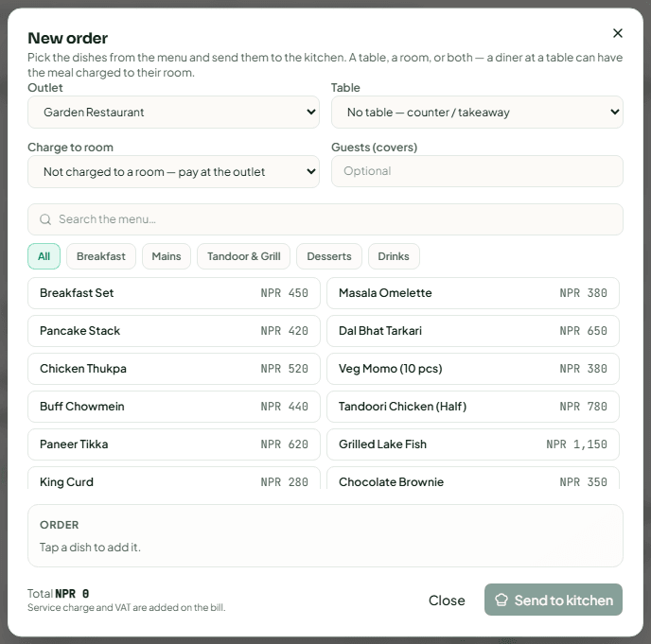Filter the menu by Breakfast

click(101, 256)
